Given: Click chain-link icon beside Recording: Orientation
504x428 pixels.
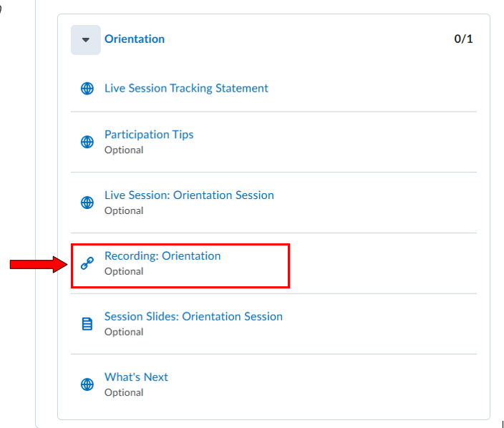Looking at the screenshot, I should click(87, 263).
